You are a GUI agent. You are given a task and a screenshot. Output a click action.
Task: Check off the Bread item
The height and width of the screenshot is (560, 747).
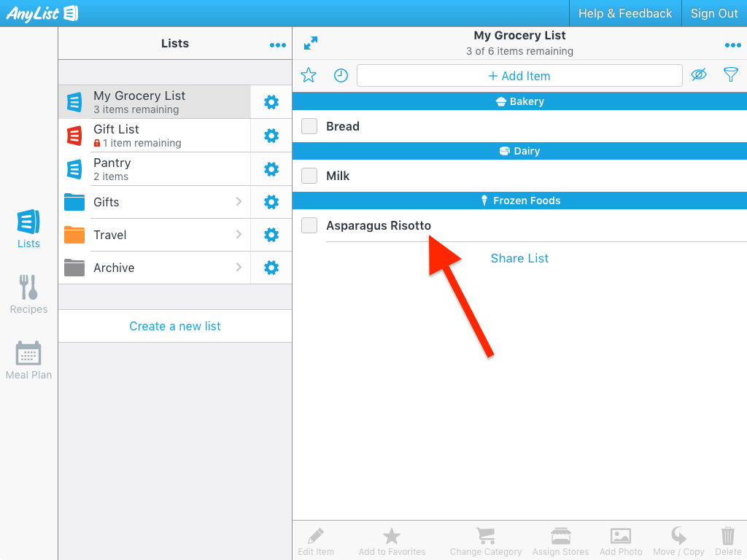309,126
